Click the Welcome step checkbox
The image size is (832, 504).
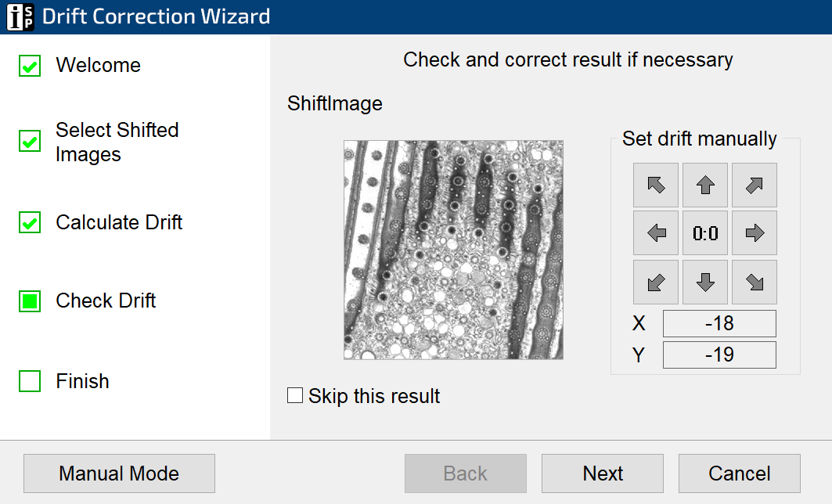click(30, 67)
